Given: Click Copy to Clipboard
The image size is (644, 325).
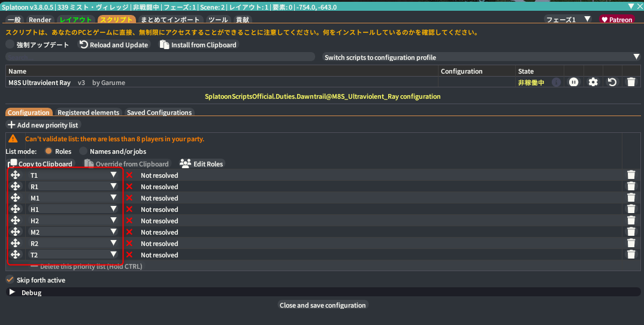Looking at the screenshot, I should tap(41, 163).
